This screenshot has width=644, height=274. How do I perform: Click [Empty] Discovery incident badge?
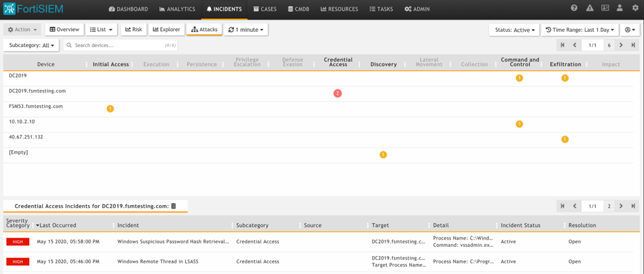click(383, 155)
